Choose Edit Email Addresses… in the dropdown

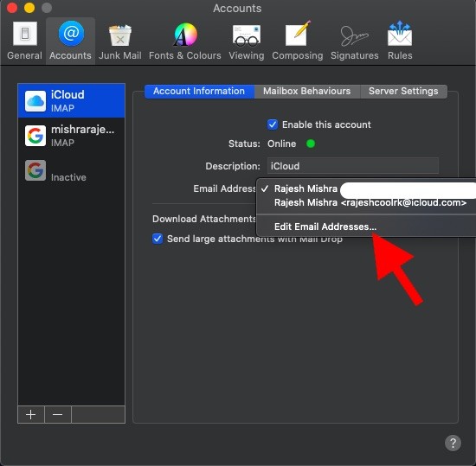325,227
